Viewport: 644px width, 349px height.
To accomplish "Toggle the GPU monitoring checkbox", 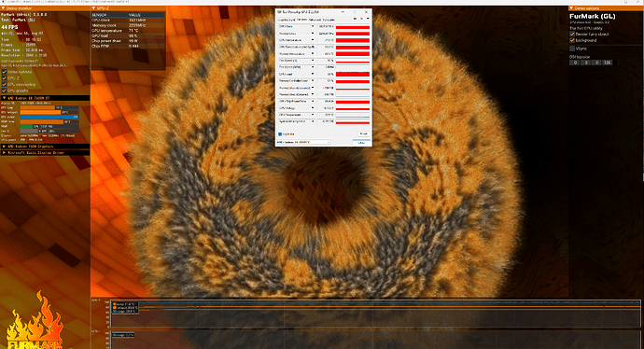I will pos(4,84).
